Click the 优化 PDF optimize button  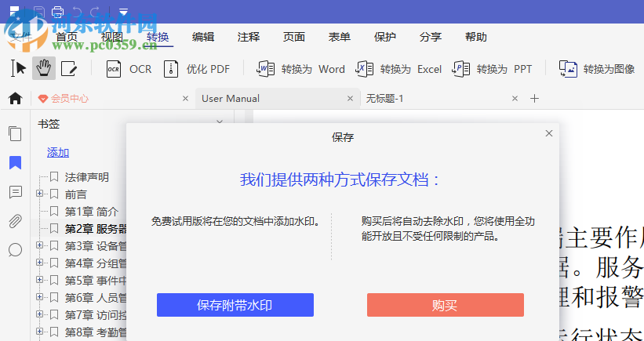pyautogui.click(x=197, y=69)
